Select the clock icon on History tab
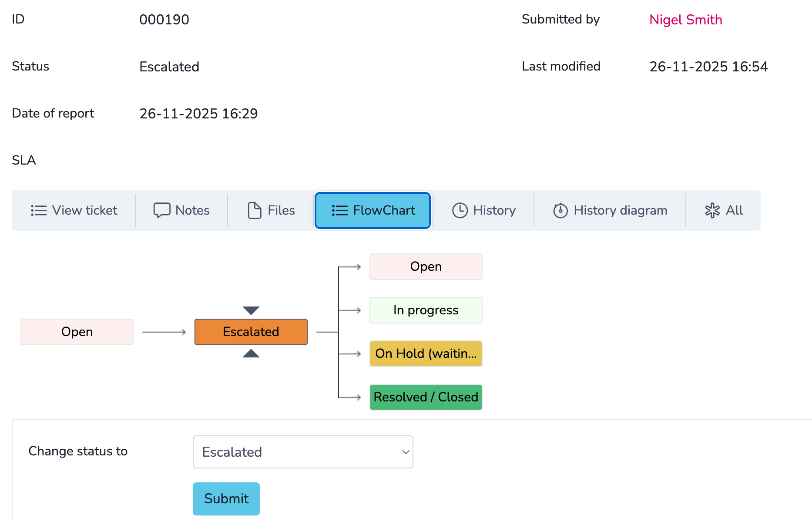Viewport: 812px width, 522px height. pos(460,210)
